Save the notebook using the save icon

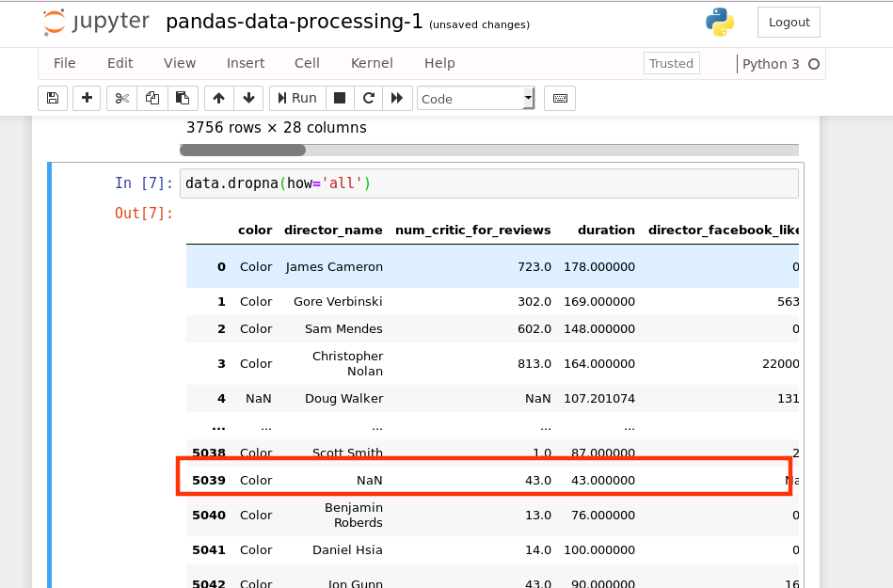coord(52,98)
